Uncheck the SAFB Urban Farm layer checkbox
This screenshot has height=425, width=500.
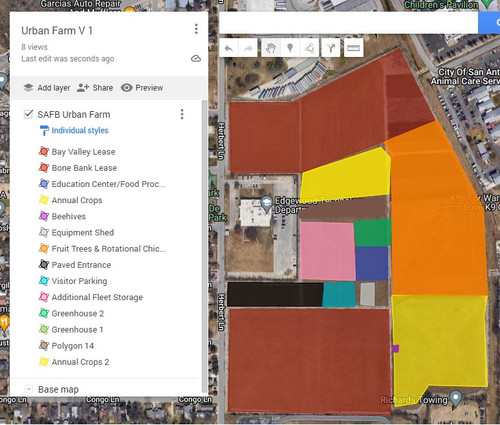(28, 114)
